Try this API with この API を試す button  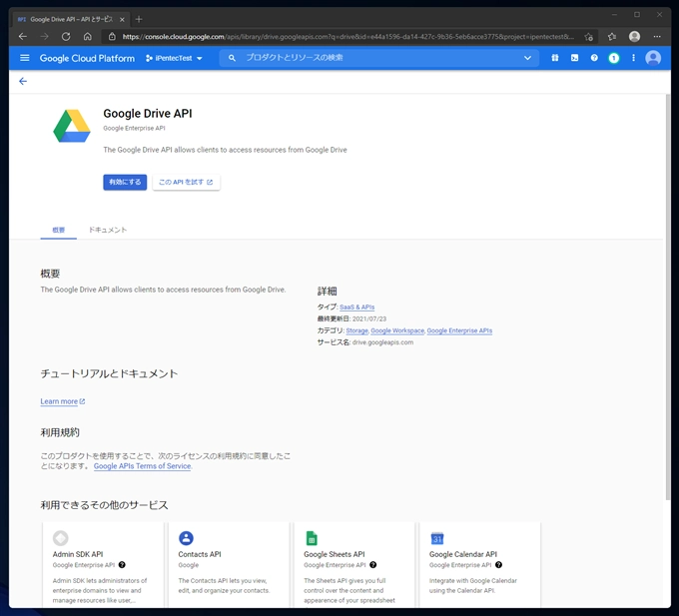pyautogui.click(x=186, y=182)
